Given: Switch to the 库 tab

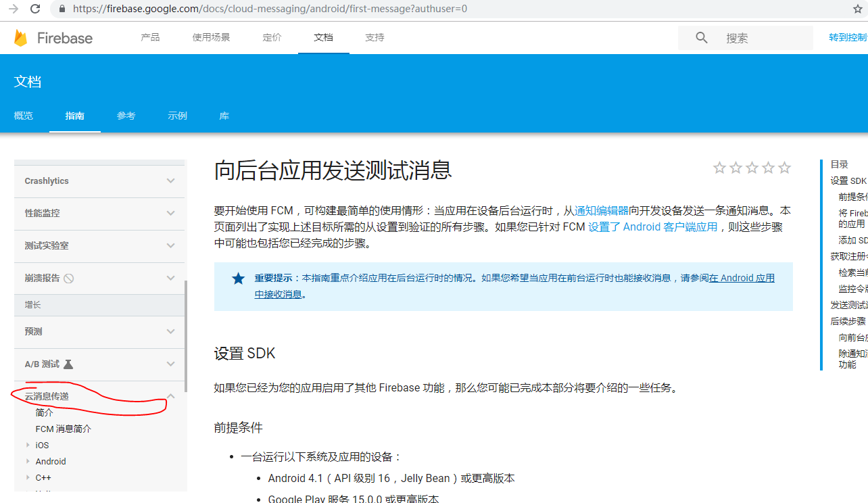Looking at the screenshot, I should (x=224, y=116).
